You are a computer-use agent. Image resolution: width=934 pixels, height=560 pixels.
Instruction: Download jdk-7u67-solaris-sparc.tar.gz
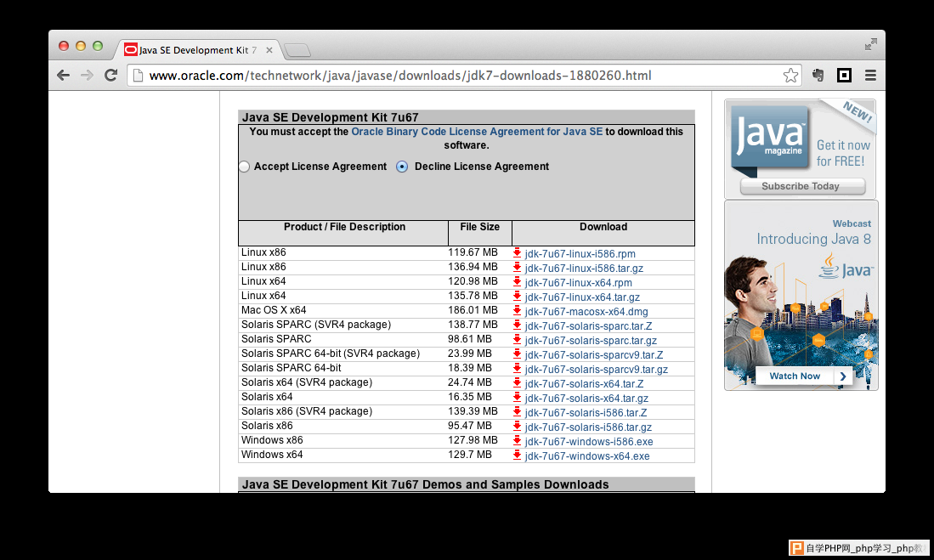point(591,340)
